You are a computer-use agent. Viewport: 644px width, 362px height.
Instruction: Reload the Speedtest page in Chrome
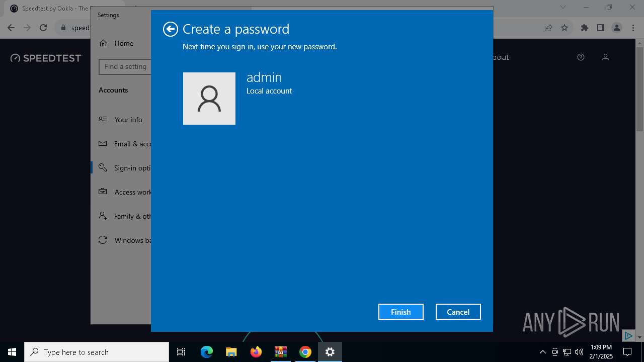click(x=43, y=28)
